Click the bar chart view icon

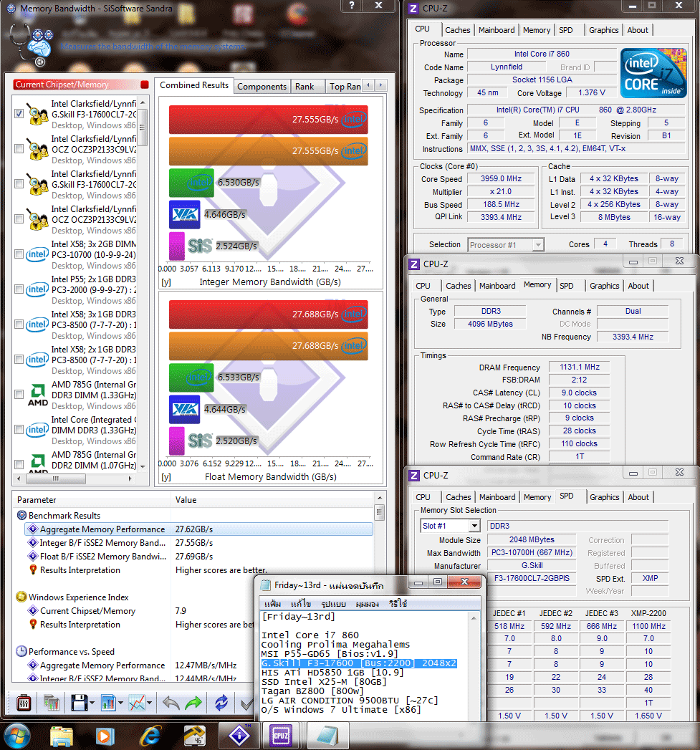pyautogui.click(x=108, y=703)
